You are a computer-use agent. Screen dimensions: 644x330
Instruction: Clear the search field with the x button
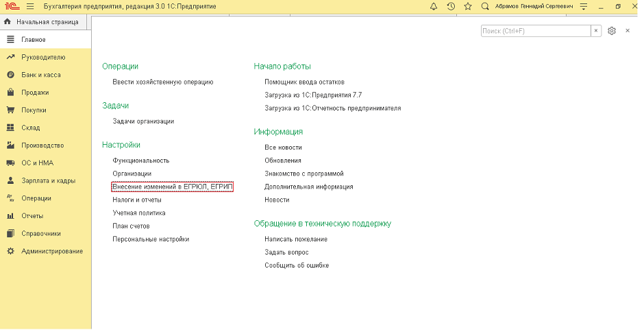pos(596,31)
